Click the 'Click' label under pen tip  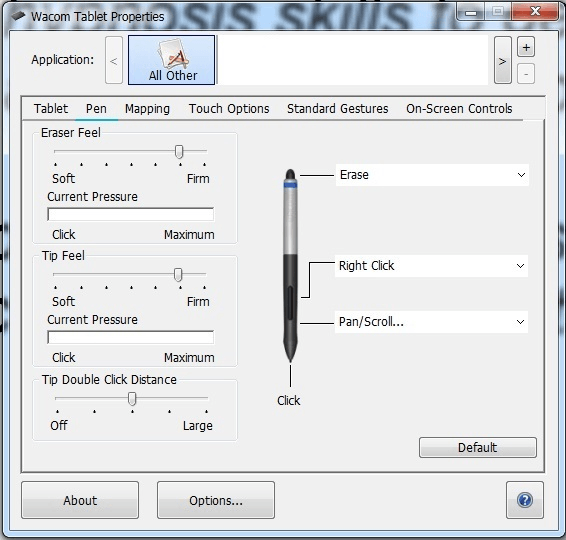pyautogui.click(x=288, y=401)
